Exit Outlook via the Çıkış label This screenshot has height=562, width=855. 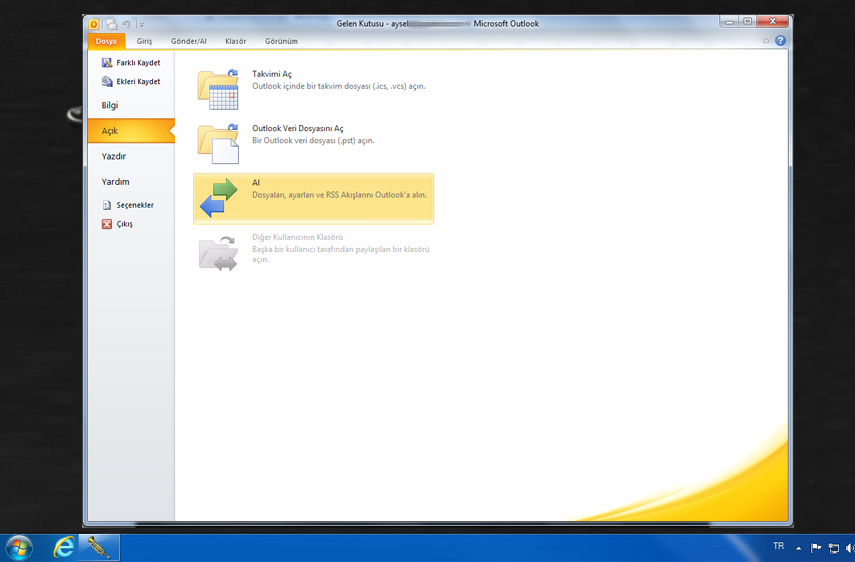coord(124,224)
